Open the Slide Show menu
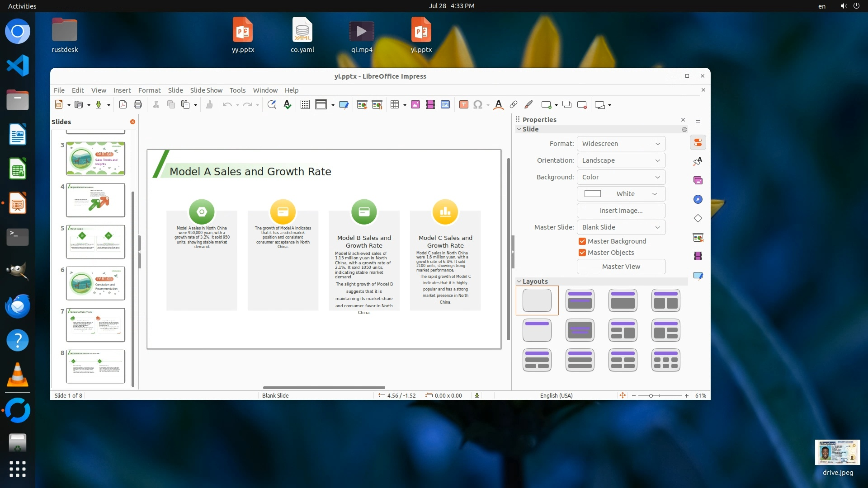 point(206,90)
